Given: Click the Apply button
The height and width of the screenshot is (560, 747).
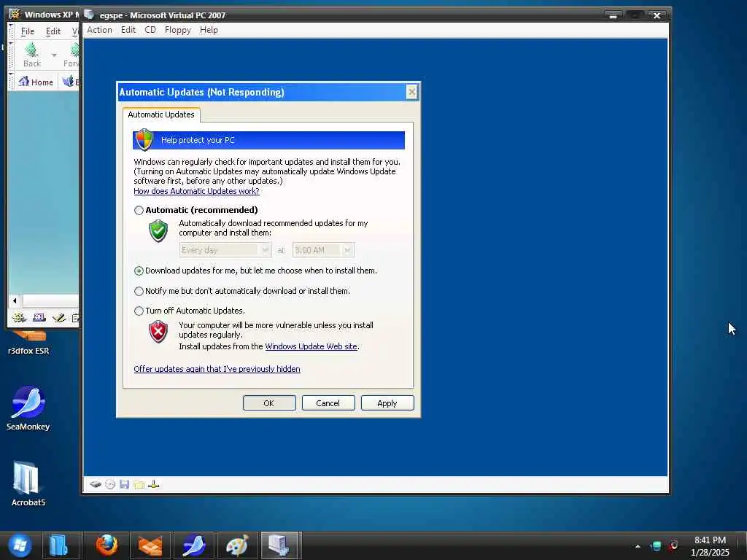Looking at the screenshot, I should click(387, 402).
